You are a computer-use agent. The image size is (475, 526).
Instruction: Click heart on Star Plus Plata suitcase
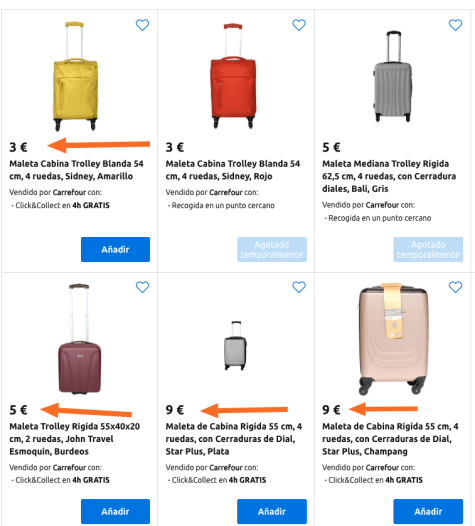pyautogui.click(x=299, y=287)
